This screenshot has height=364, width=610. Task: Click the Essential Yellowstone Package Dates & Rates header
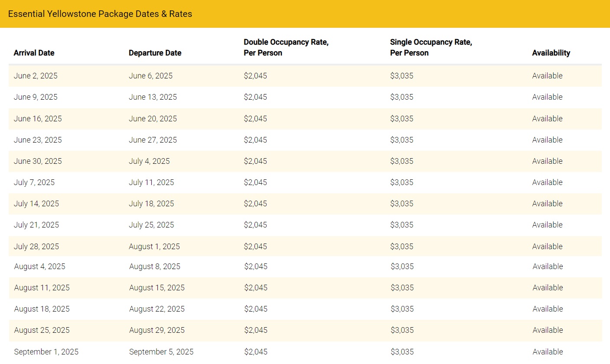coord(101,13)
